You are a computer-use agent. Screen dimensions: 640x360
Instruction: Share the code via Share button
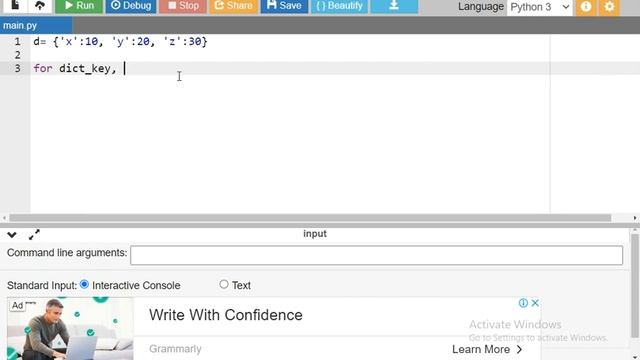click(234, 6)
